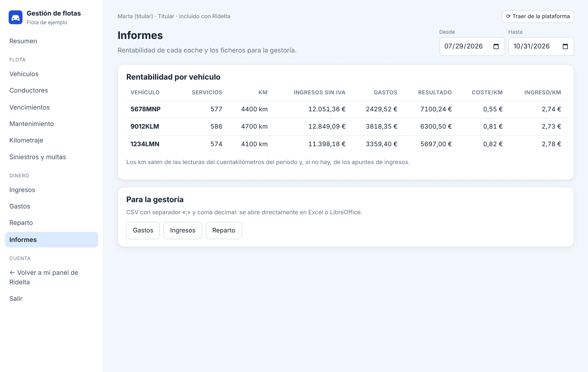
Task: Follow Volver a mi panel de Ridelta link
Action: point(52,277)
